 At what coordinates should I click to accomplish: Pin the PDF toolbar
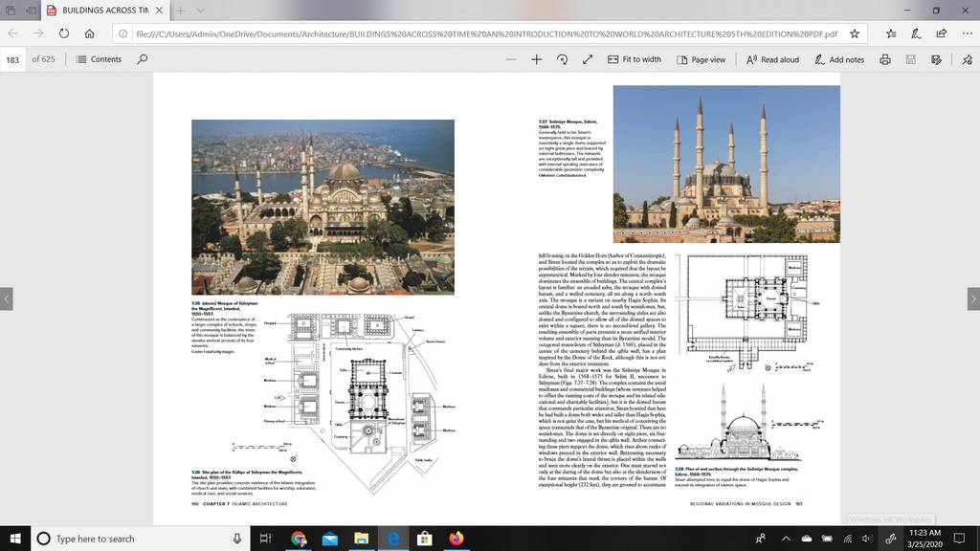pos(968,59)
